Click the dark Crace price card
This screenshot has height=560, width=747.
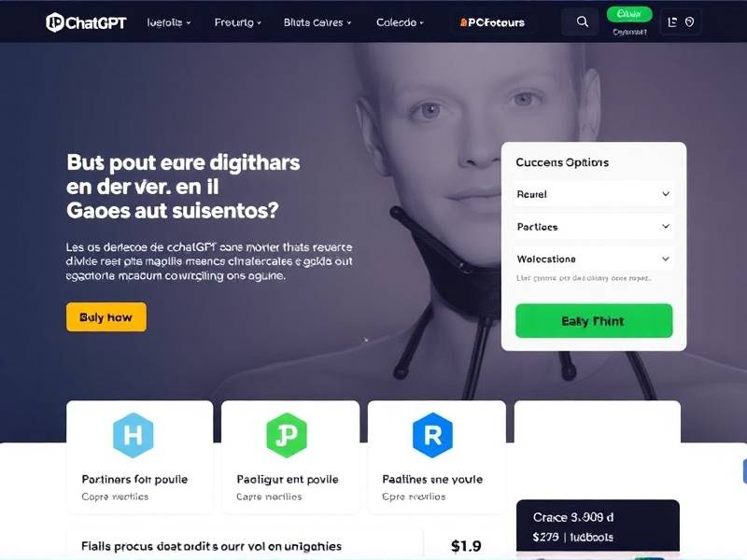(x=598, y=526)
